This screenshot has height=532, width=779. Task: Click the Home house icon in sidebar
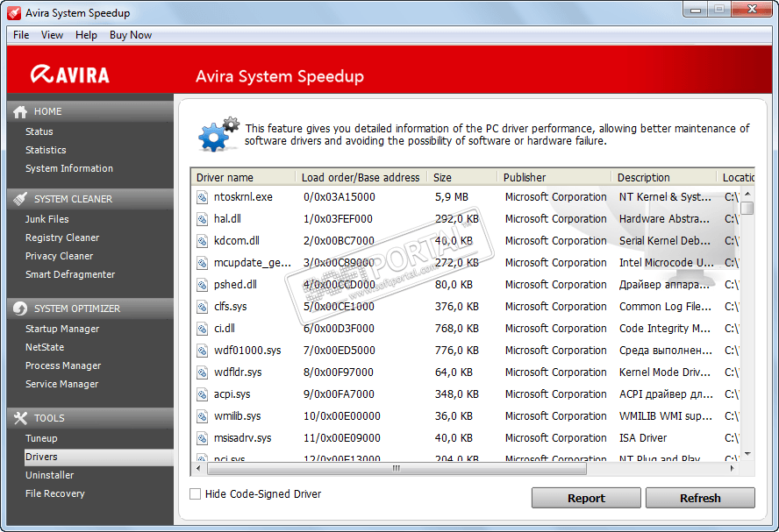(20, 111)
